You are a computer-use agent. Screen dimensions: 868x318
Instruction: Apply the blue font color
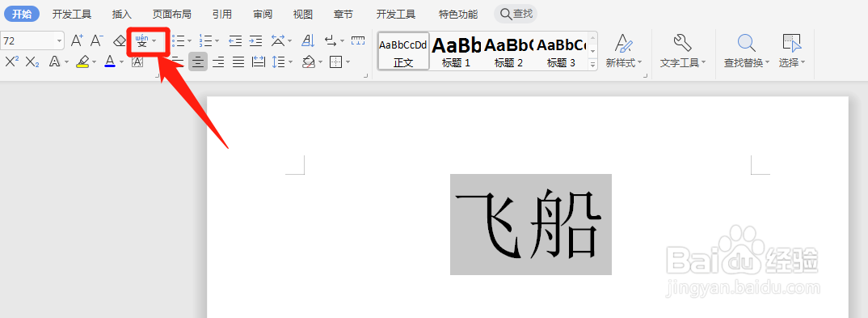[110, 61]
